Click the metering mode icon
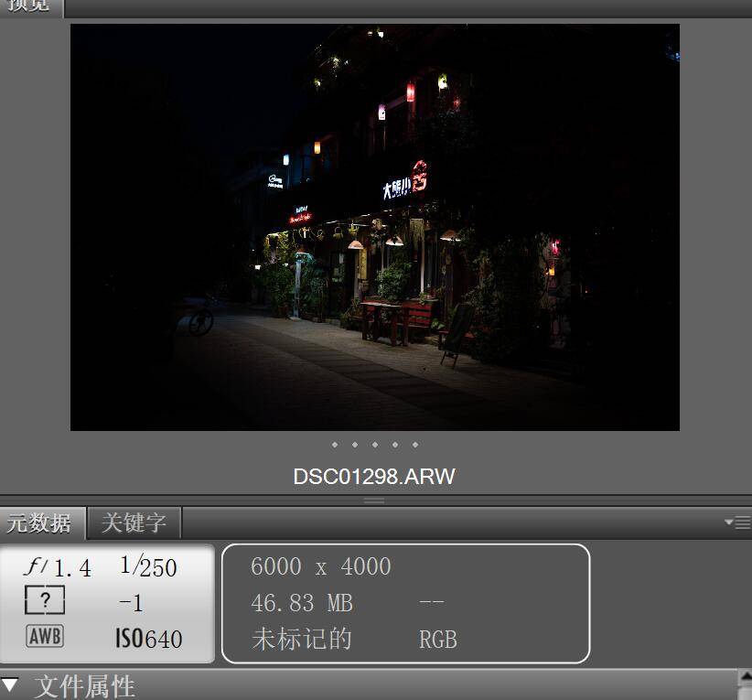 (x=45, y=602)
